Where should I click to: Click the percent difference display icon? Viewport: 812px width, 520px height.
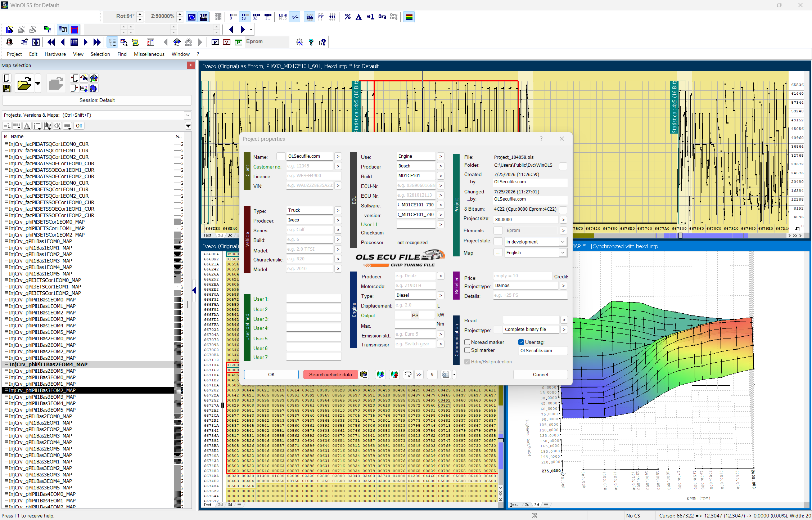[x=347, y=17]
